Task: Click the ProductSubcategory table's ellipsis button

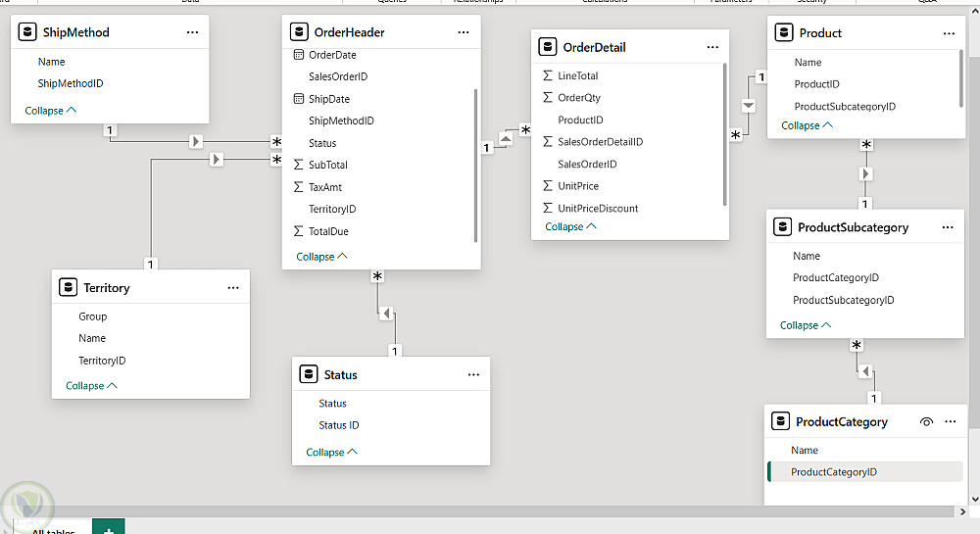Action: (947, 227)
